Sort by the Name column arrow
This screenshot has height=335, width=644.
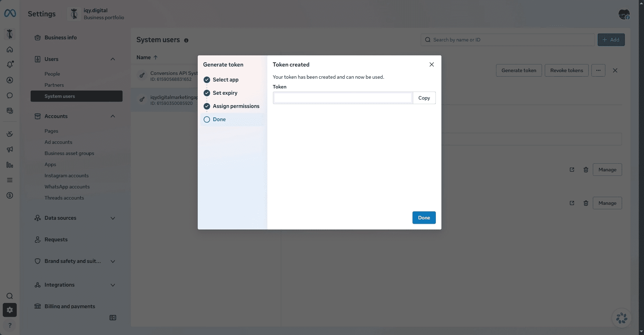156,57
